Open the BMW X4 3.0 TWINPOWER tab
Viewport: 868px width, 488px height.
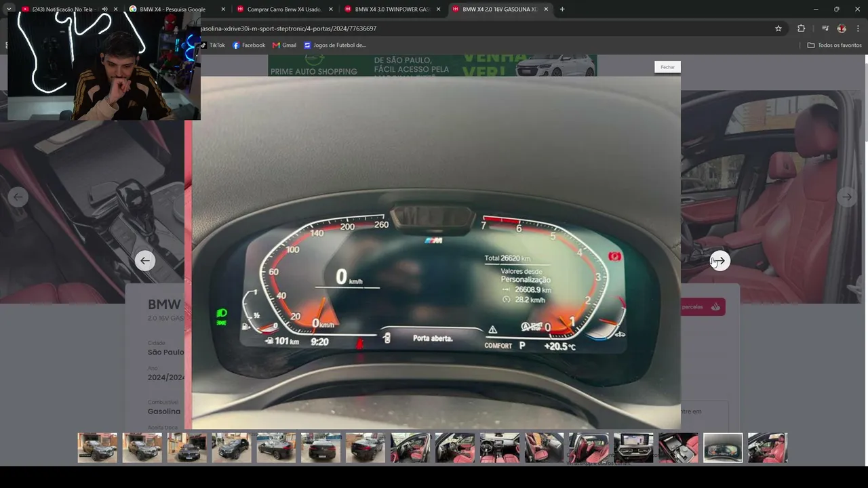click(x=392, y=9)
